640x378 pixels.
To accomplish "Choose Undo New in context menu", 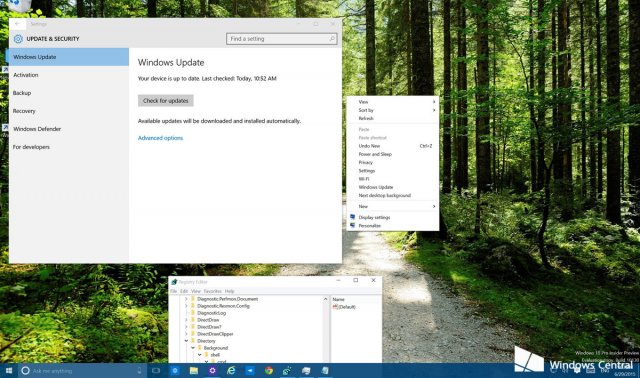I will tap(393, 146).
